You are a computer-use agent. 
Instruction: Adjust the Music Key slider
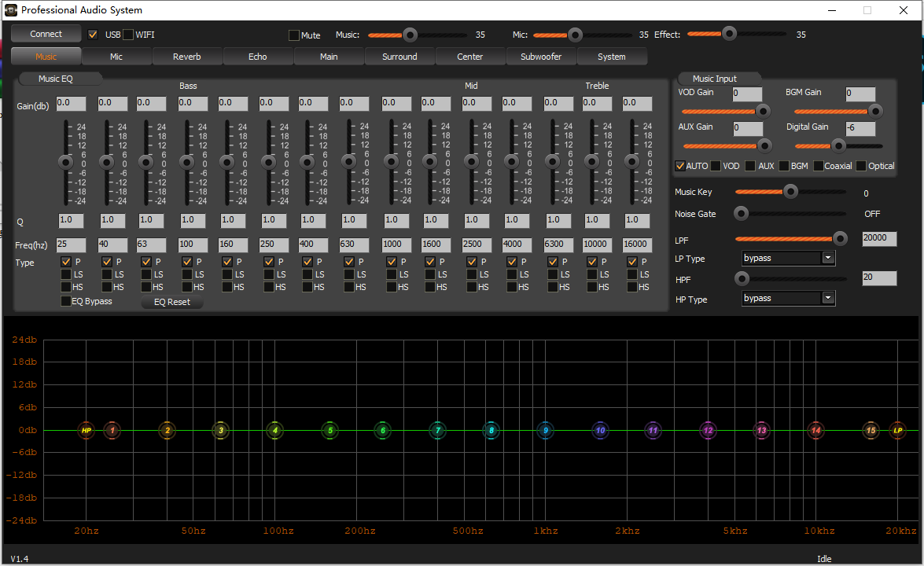click(790, 191)
